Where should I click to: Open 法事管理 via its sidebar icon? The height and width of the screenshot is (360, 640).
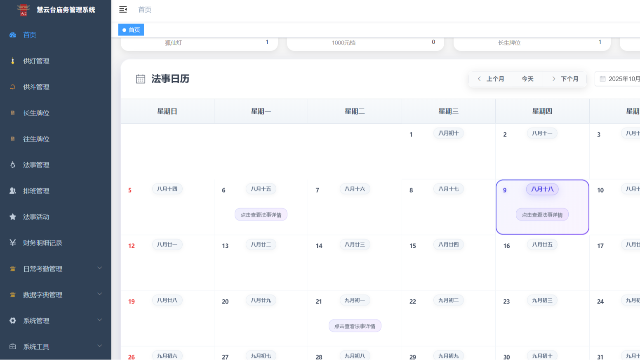13,165
